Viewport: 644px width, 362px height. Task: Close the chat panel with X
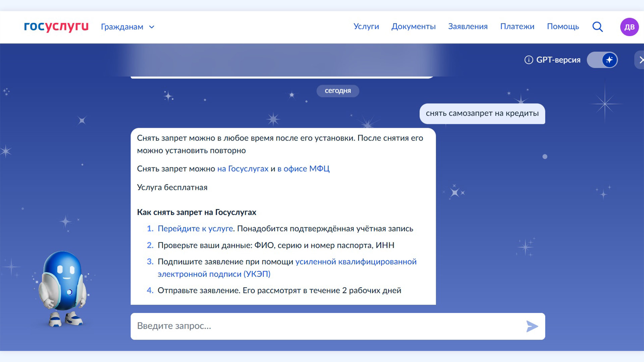click(x=641, y=60)
